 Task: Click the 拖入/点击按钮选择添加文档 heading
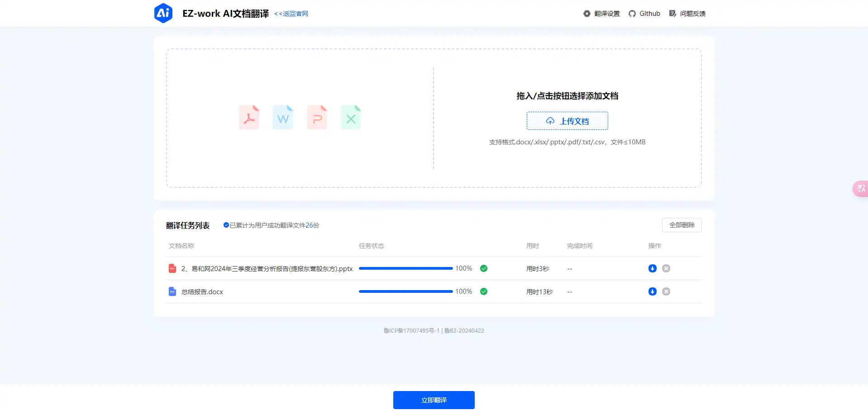point(567,96)
